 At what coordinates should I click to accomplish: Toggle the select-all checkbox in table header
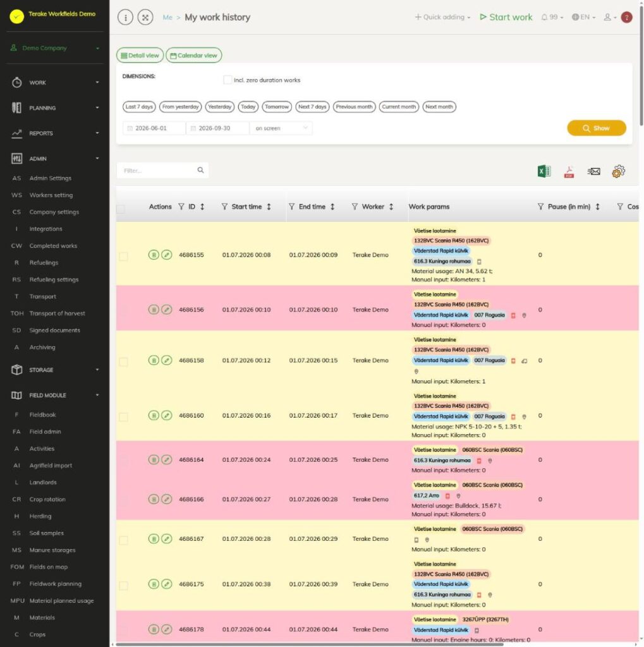(x=121, y=209)
